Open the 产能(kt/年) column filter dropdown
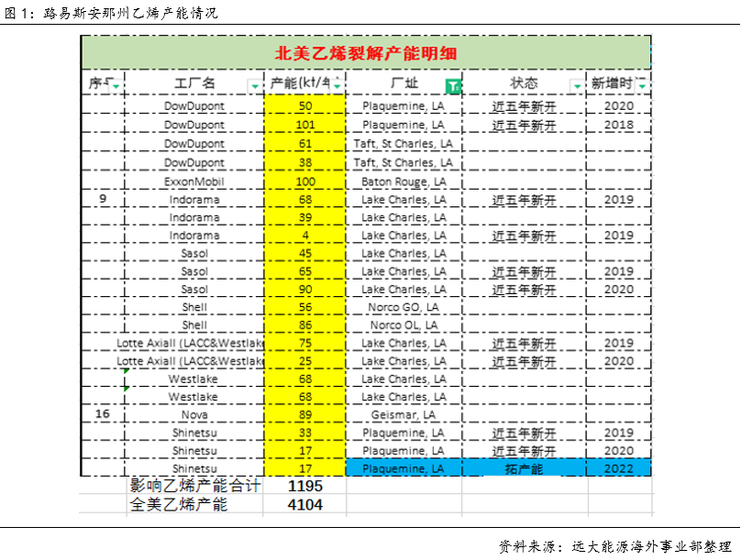 [x=337, y=86]
